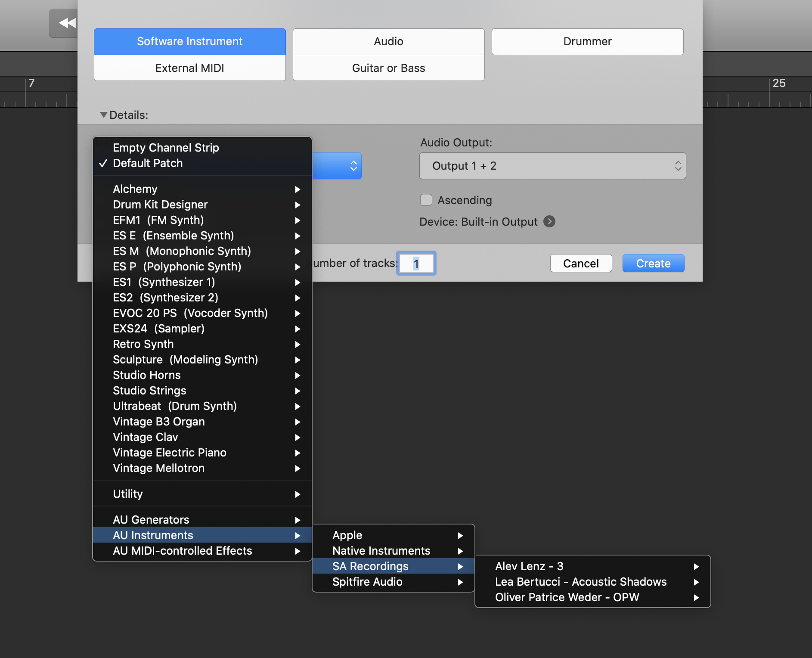Screen dimensions: 812x658
Task: Open the ES M (Monophonic Synth) submenu
Action: coord(202,251)
